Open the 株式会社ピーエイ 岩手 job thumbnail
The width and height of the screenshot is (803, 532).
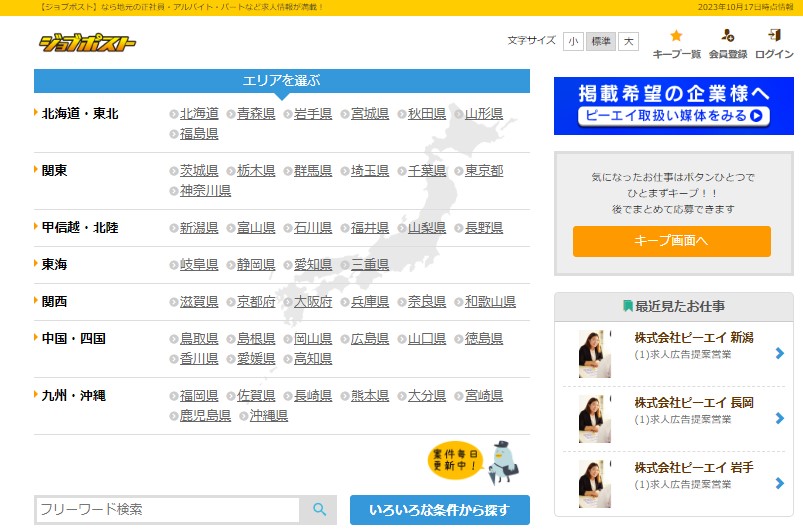click(x=595, y=484)
